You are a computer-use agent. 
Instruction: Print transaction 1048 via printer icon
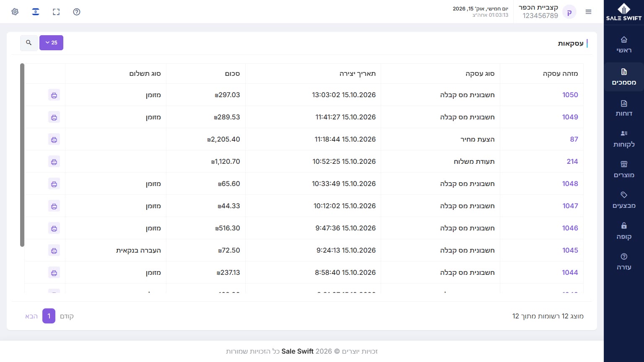54,184
